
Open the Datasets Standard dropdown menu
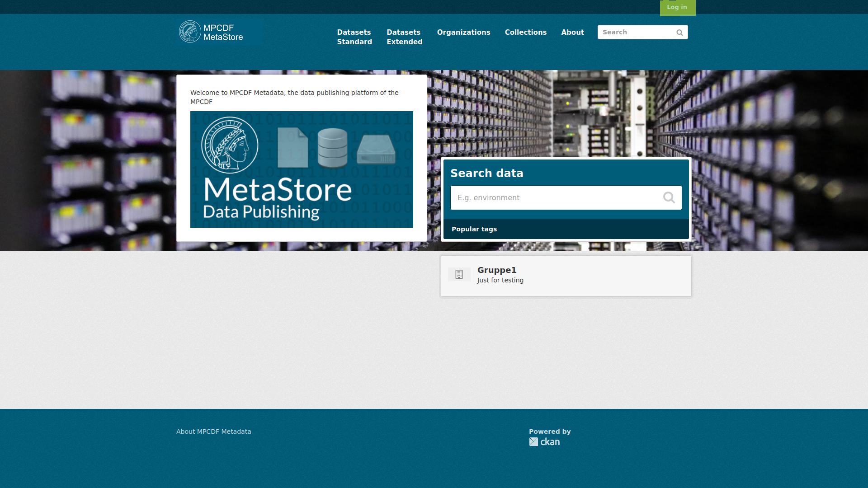point(354,37)
